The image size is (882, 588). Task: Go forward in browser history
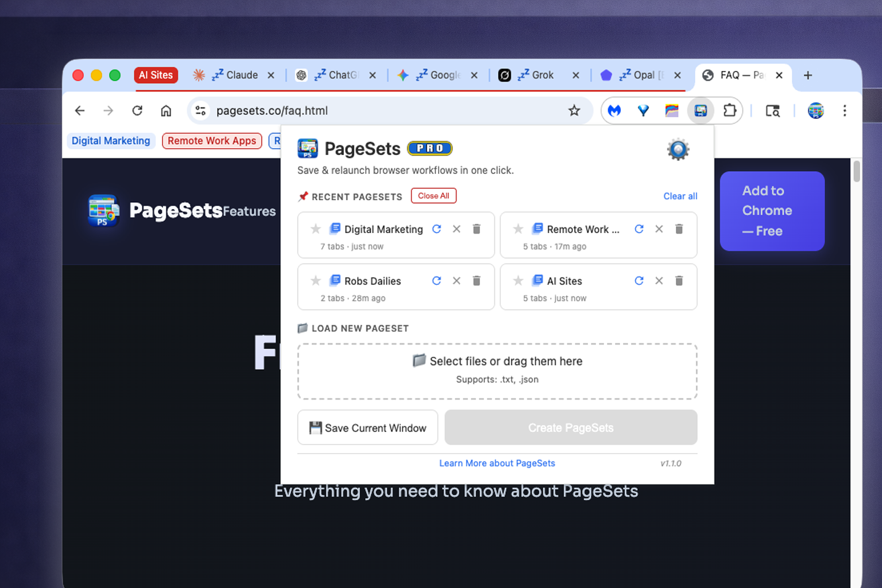109,111
